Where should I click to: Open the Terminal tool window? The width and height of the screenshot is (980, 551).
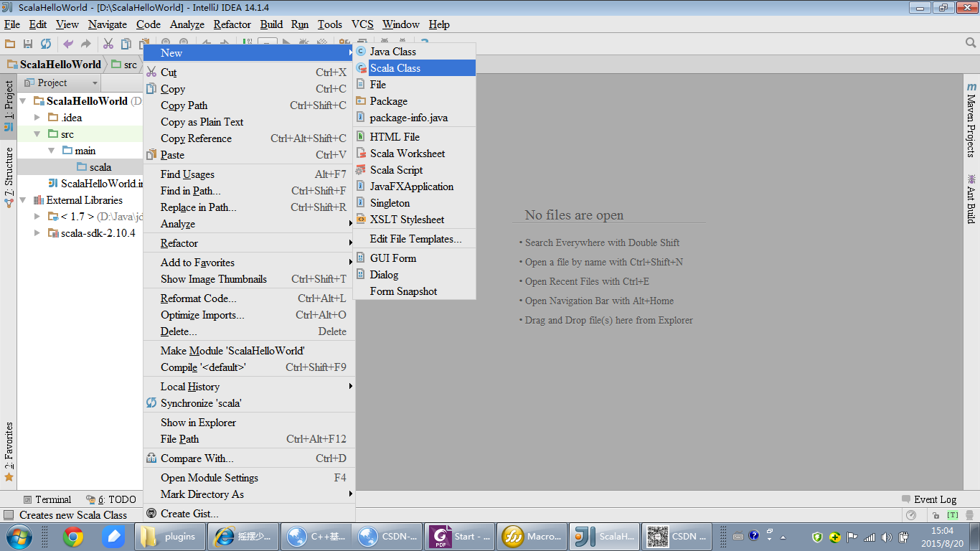pyautogui.click(x=47, y=499)
